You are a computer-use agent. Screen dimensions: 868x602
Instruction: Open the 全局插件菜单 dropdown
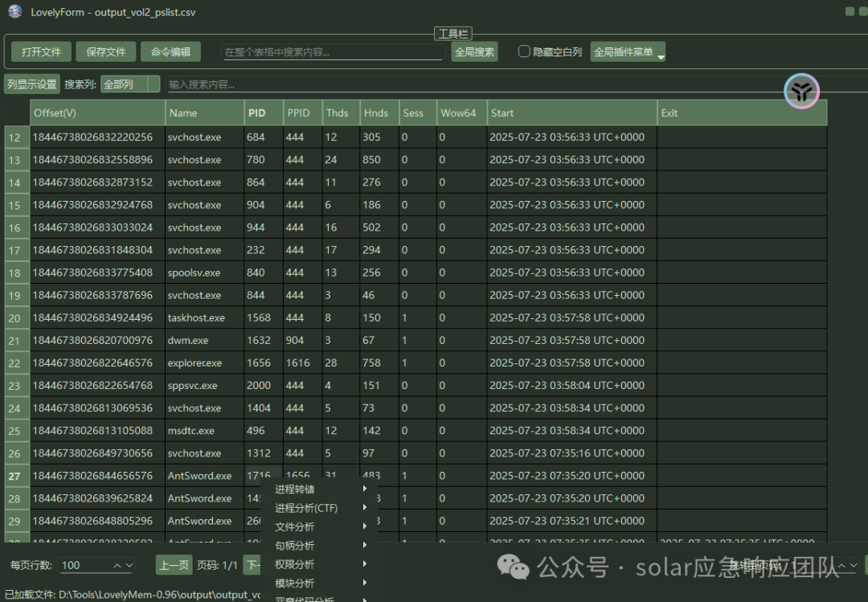[628, 51]
